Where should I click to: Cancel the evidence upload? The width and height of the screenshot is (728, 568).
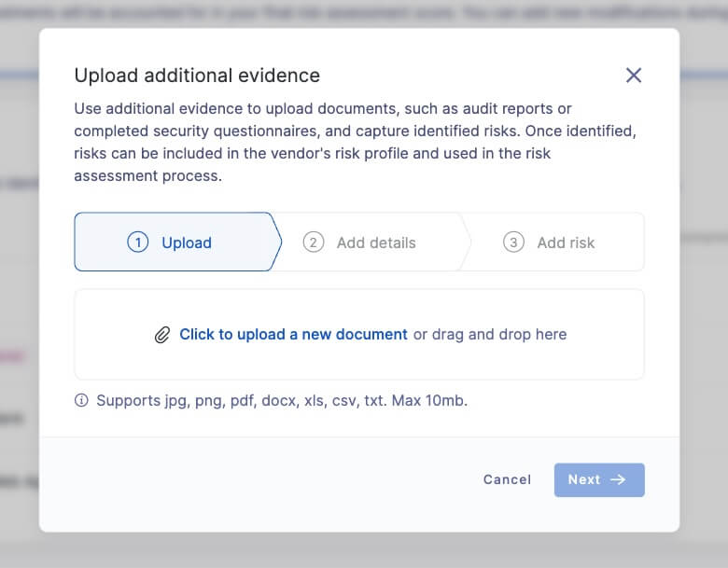[x=507, y=479]
